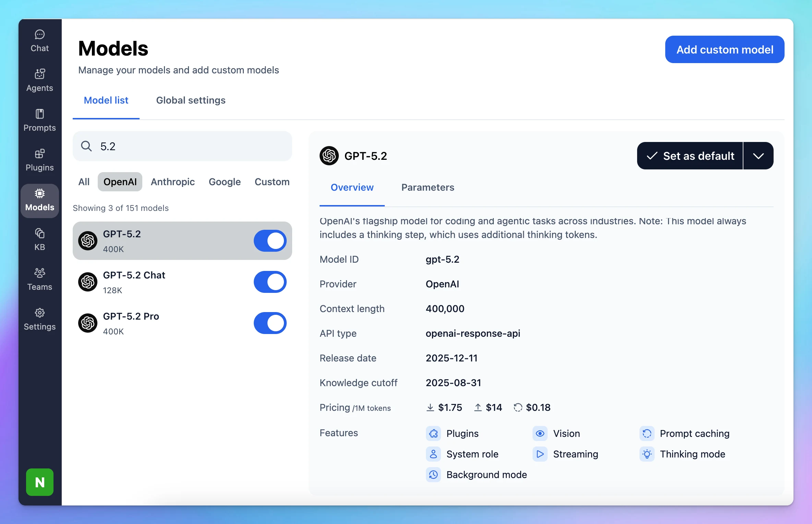The image size is (812, 524).
Task: Filter models by All
Action: tap(84, 182)
